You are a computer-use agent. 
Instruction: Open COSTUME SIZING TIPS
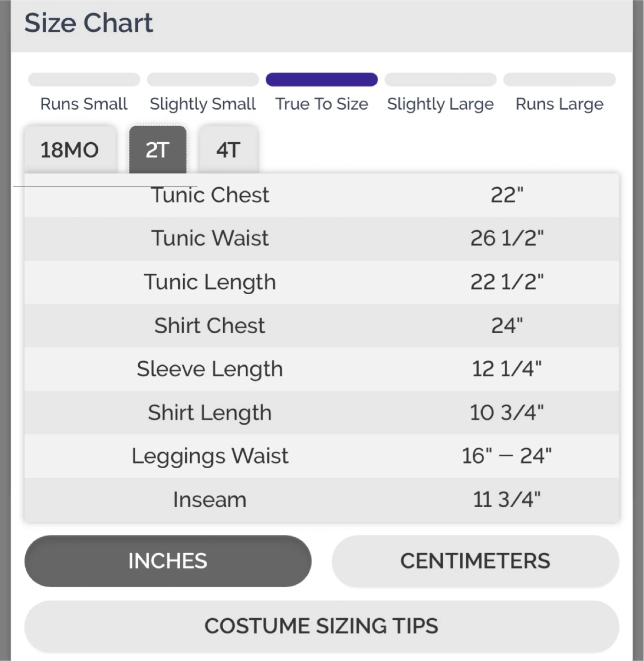pyautogui.click(x=322, y=626)
